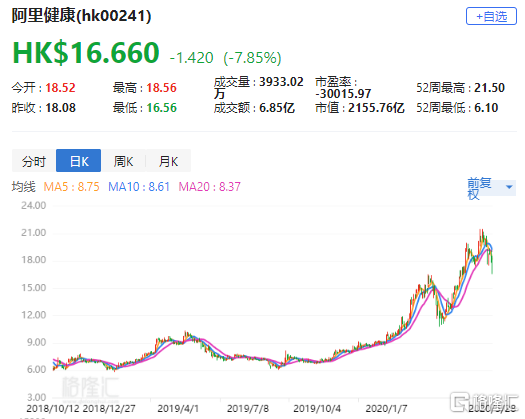Add stock to watchlist with +自选 button

click(491, 16)
